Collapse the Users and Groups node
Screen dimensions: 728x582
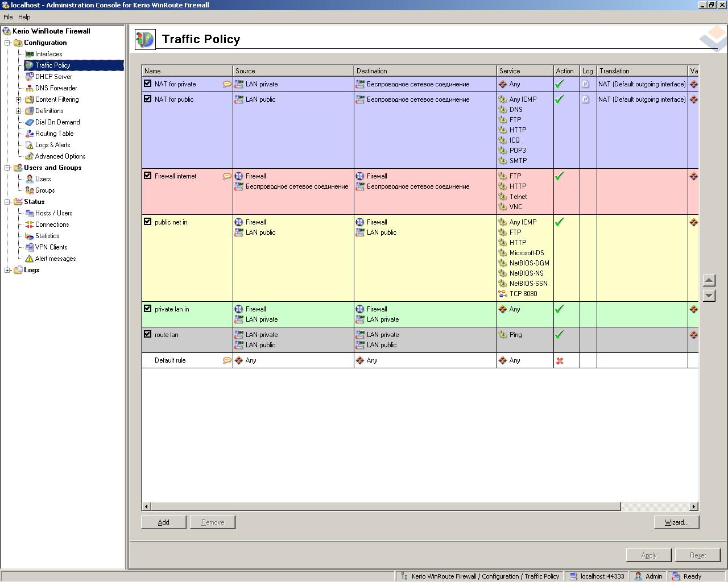coord(7,168)
